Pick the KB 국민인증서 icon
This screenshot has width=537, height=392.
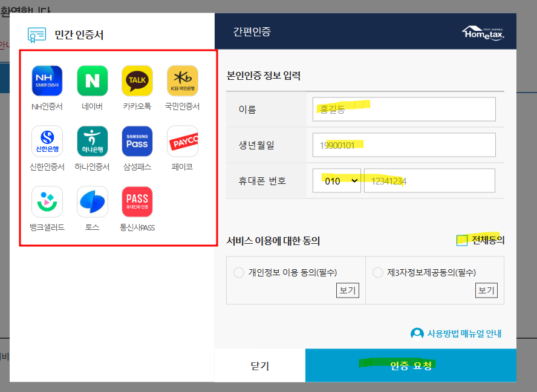tap(182, 81)
